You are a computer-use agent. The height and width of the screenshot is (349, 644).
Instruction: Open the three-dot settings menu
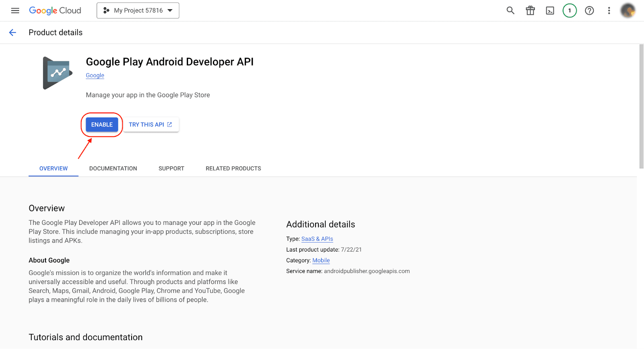[609, 10]
